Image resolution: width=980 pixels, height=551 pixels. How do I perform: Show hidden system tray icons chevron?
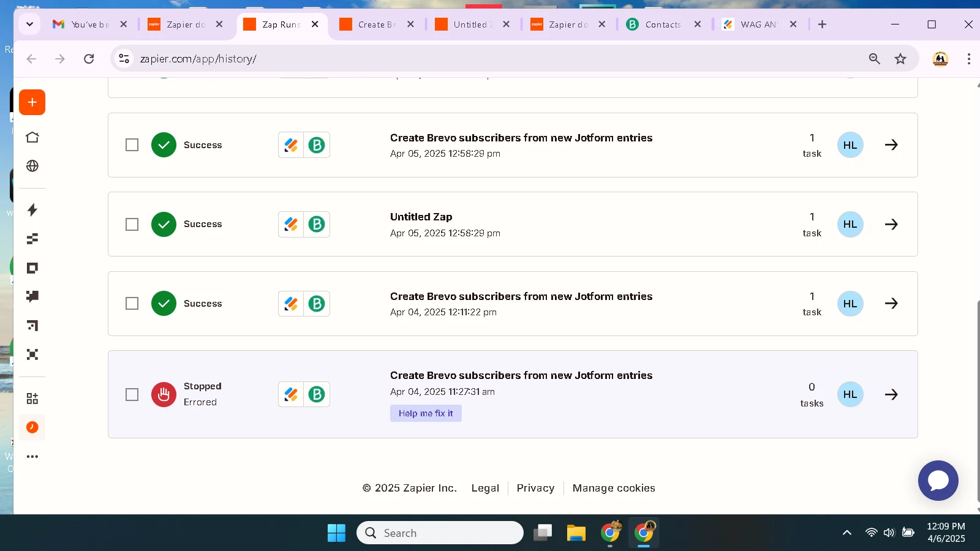click(846, 533)
